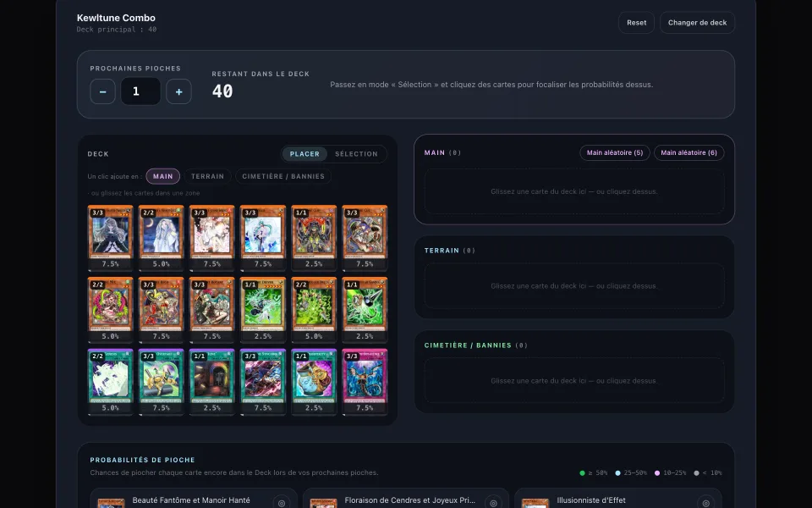Click the Terrain drop zone area
Viewport: 812px width, 508px height.
coord(574,286)
